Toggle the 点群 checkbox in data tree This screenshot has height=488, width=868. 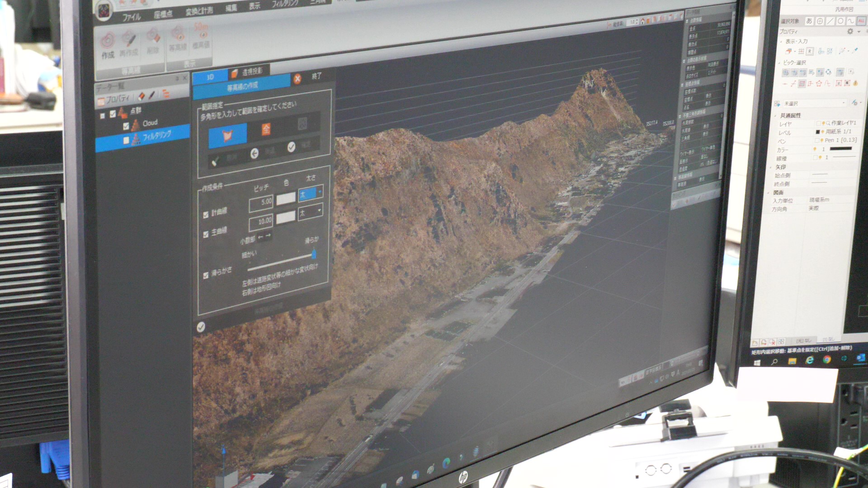[113, 114]
